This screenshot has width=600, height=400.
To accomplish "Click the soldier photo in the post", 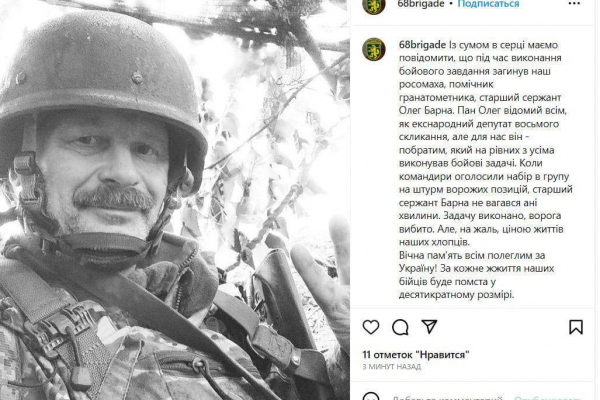I will pos(175,200).
